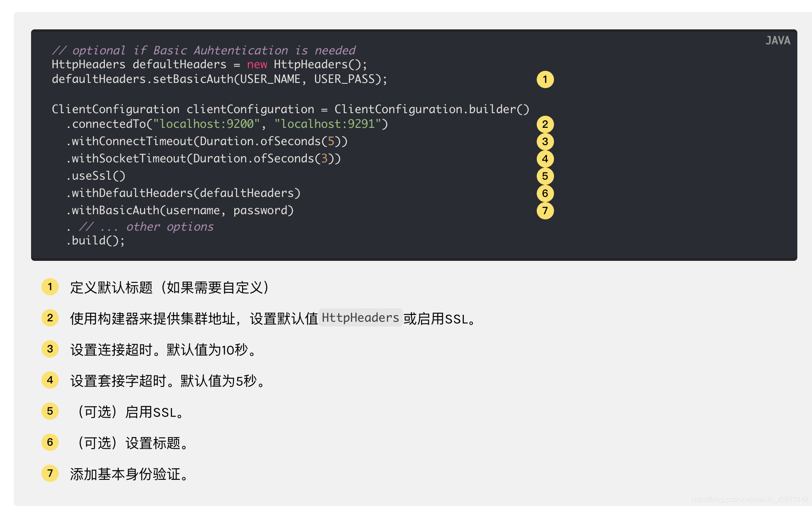Click callout badge 2 beside connectedTo line
The height and width of the screenshot is (507, 812).
(x=545, y=124)
